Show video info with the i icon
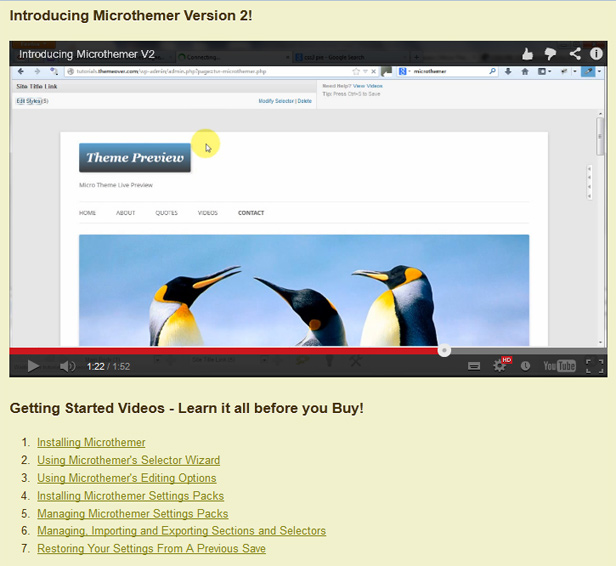Screen dimensions: 616x566 pyautogui.click(x=595, y=54)
